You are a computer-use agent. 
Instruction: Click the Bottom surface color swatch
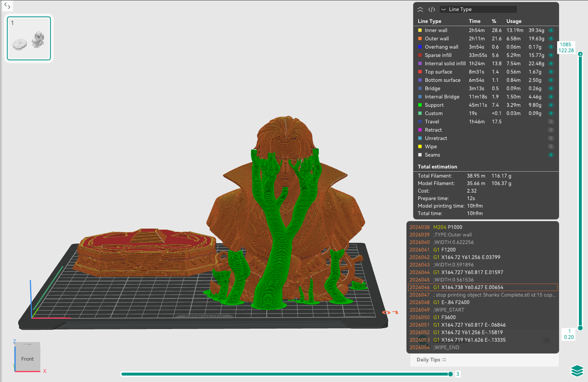(420, 80)
